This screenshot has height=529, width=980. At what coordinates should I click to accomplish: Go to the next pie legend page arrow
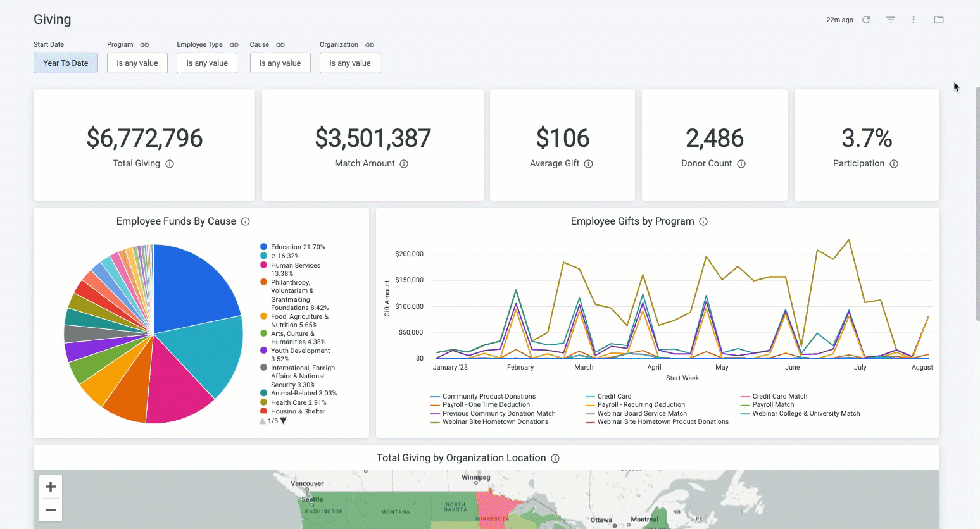[x=284, y=421]
